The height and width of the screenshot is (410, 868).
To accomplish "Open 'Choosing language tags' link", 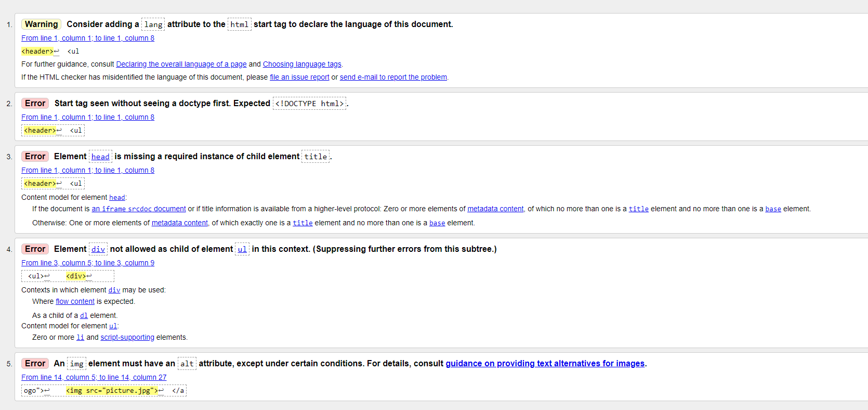I will pos(302,64).
